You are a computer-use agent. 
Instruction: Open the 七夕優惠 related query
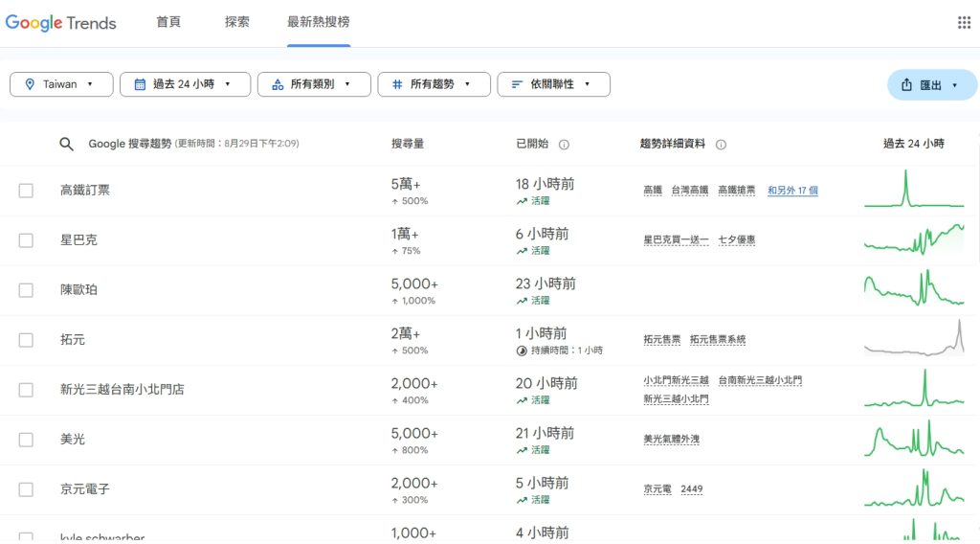pyautogui.click(x=736, y=240)
